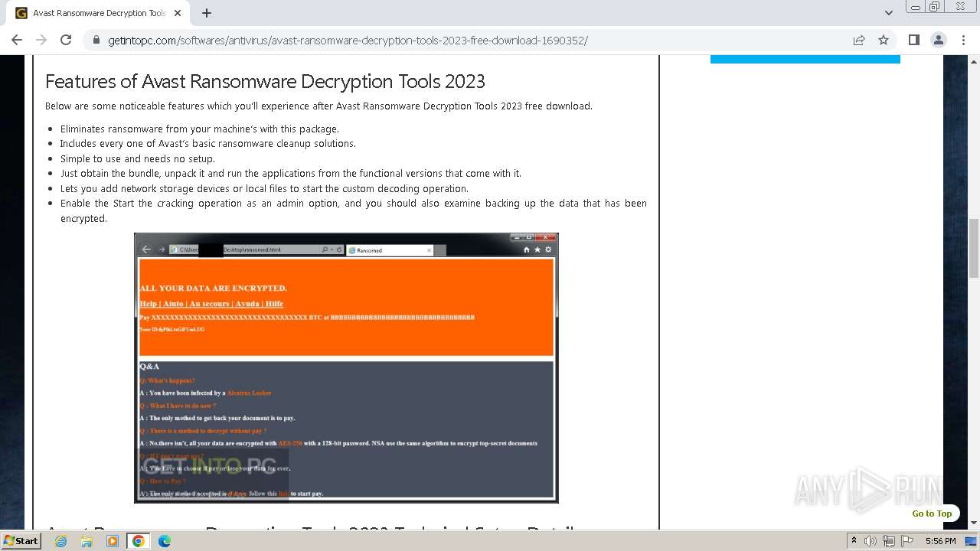This screenshot has width=980, height=551.
Task: Click the browser Back arrow
Action: click(17, 40)
